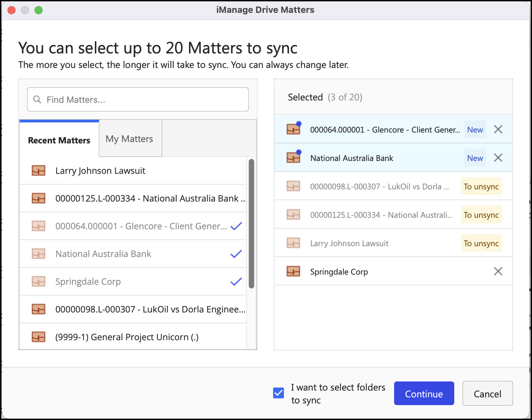The image size is (532, 420).
Task: Click briefcase icon of Springdale Corp in Selected
Action: [293, 272]
